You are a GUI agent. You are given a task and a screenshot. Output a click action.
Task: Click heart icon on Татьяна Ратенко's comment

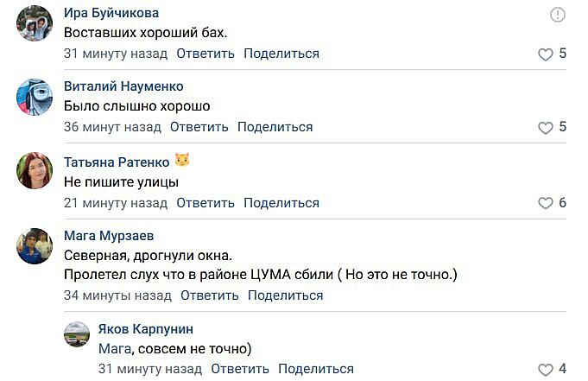coord(545,204)
